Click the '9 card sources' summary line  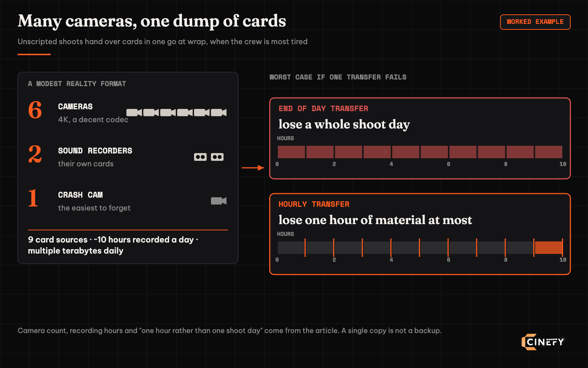[113, 245]
